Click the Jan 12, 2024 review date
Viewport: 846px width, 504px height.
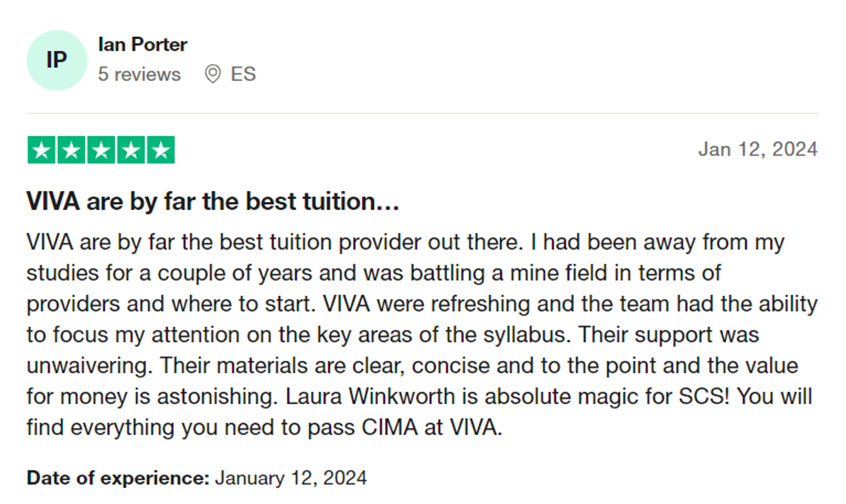point(758,149)
